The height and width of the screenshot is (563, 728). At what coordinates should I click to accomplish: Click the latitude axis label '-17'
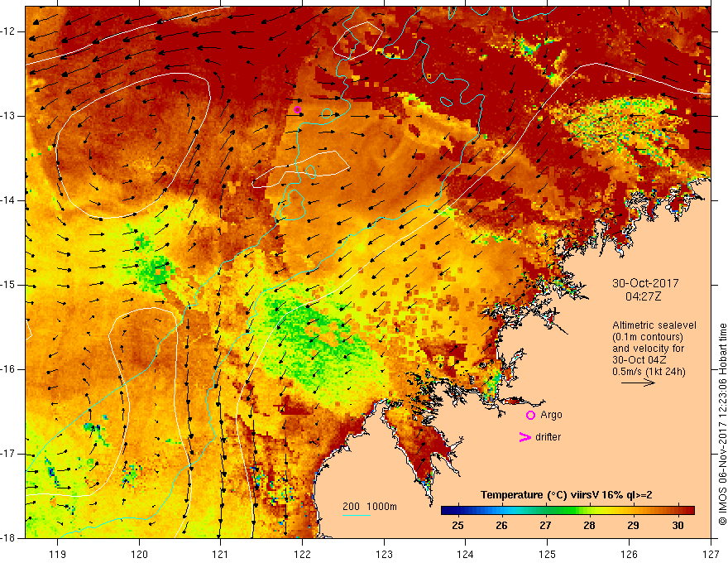coord(9,454)
